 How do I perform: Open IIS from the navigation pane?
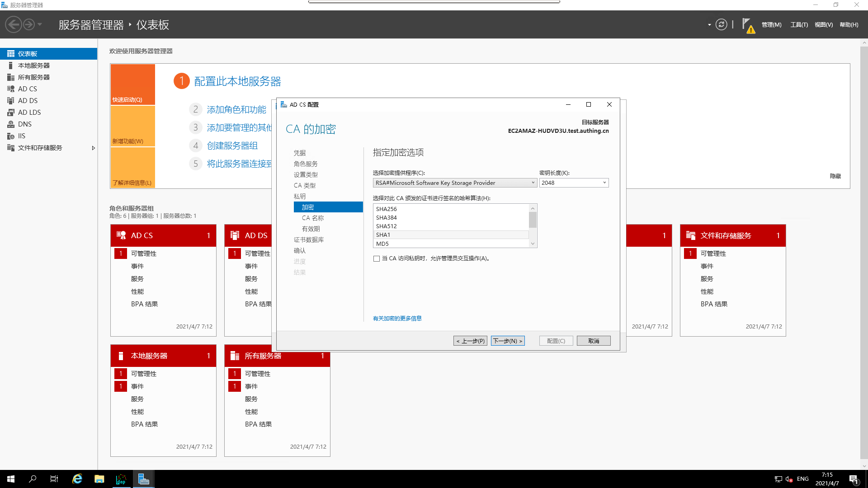click(20, 136)
